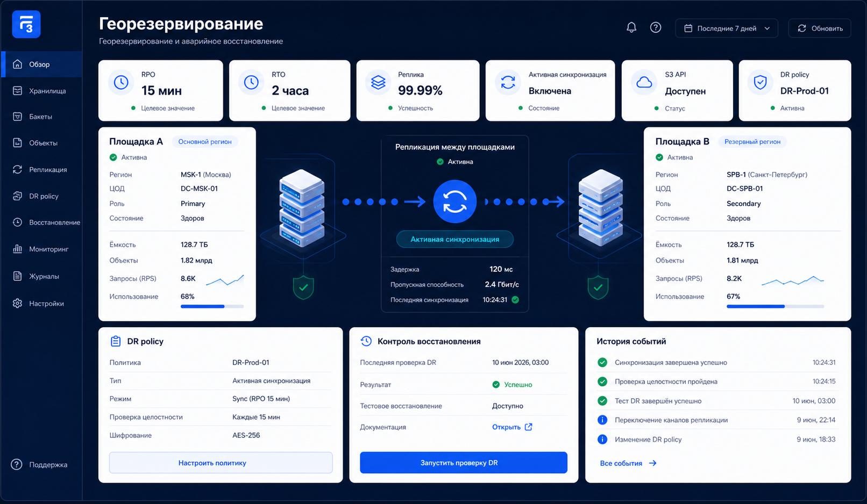Click the S3 API cloud icon

[644, 82]
